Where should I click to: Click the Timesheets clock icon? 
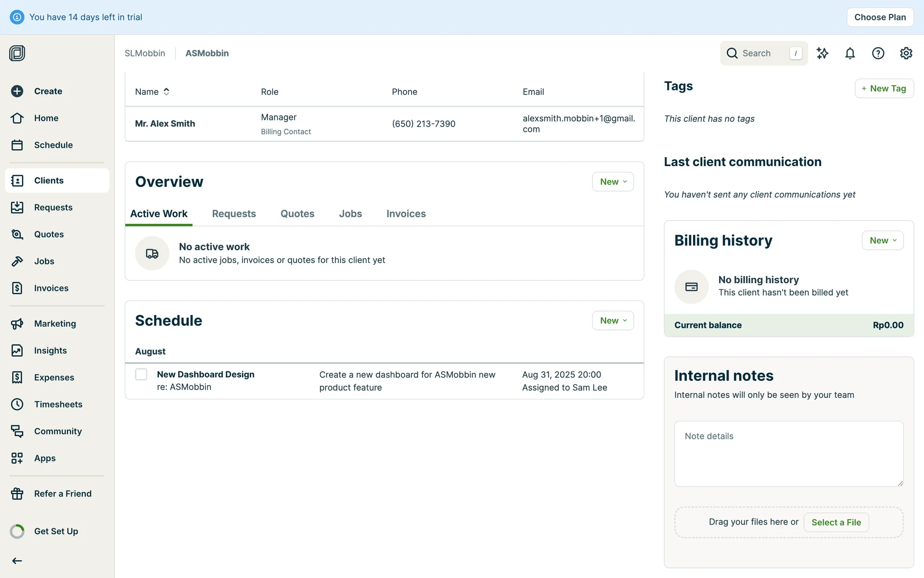point(17,404)
